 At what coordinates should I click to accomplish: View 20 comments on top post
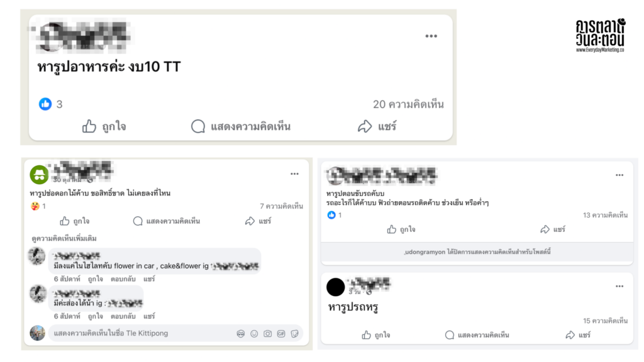coord(408,104)
